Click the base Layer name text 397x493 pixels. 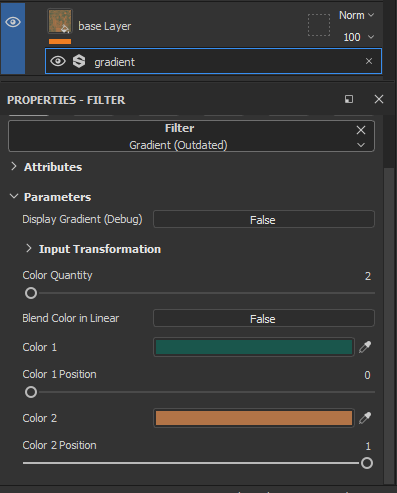(105, 26)
